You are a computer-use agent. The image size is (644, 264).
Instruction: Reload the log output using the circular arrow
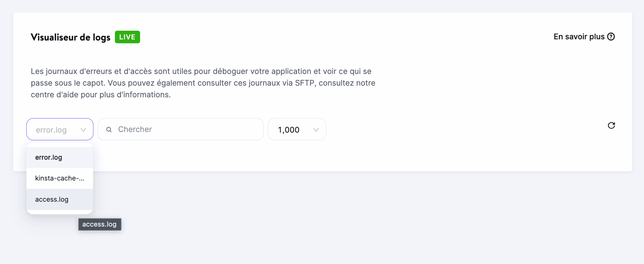[611, 126]
